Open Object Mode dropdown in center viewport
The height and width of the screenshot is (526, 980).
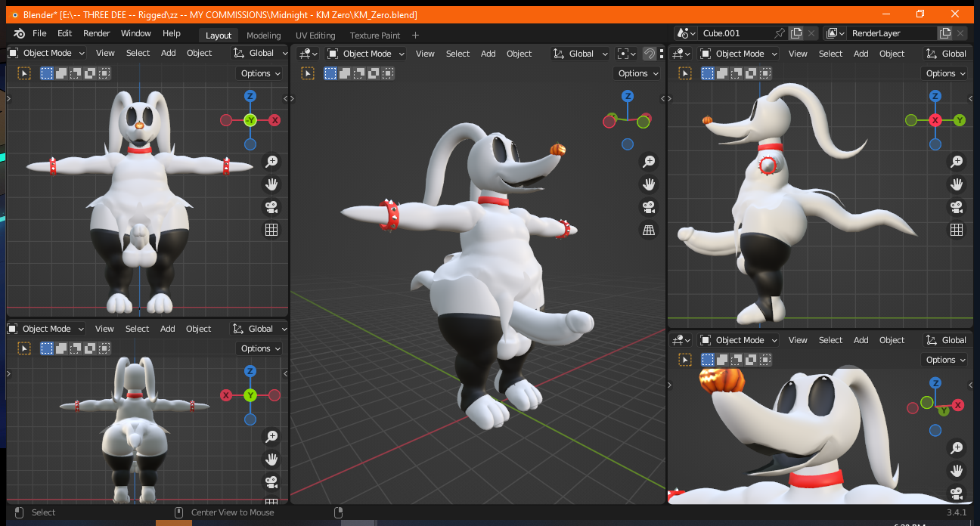[366, 54]
